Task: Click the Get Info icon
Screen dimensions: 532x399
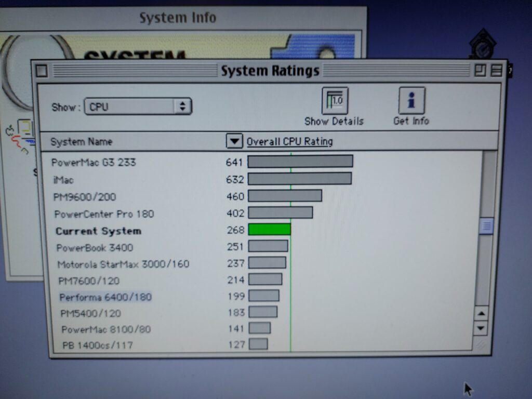Action: pos(411,100)
